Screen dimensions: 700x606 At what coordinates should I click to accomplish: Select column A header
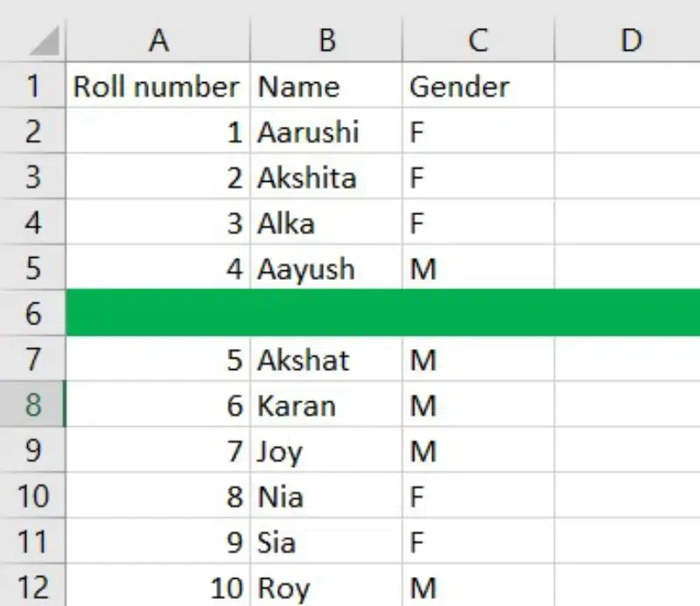click(158, 40)
